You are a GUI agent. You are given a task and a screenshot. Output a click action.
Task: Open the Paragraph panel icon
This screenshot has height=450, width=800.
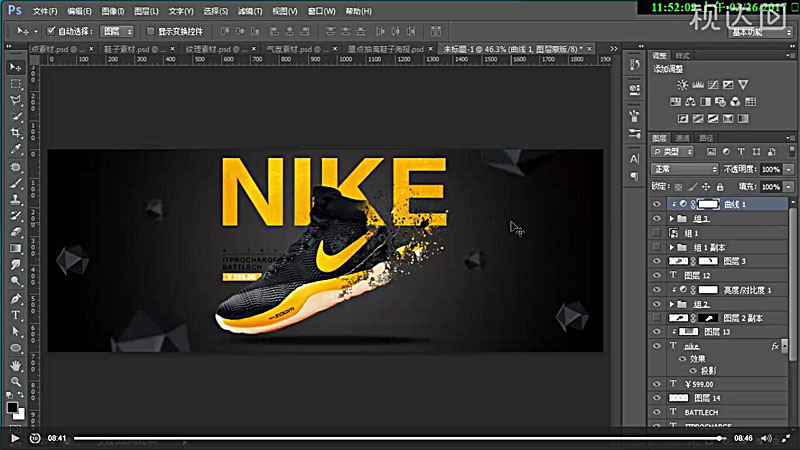tap(634, 177)
